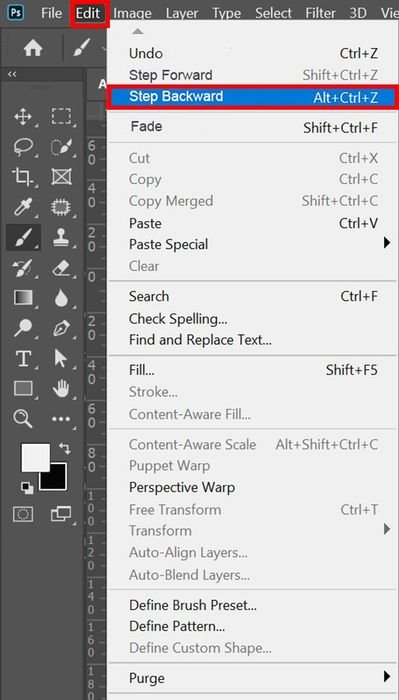Select the Lasso tool
The width and height of the screenshot is (399, 700).
coord(22,146)
